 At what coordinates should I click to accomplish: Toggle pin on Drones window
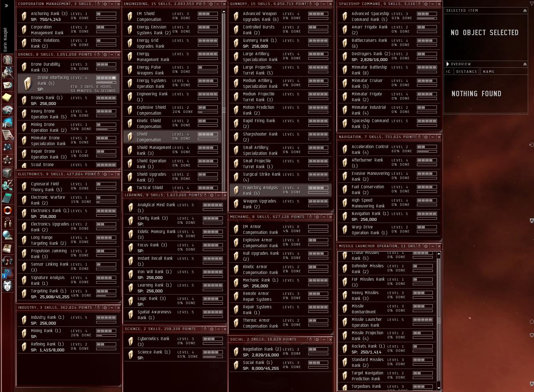(105, 54)
